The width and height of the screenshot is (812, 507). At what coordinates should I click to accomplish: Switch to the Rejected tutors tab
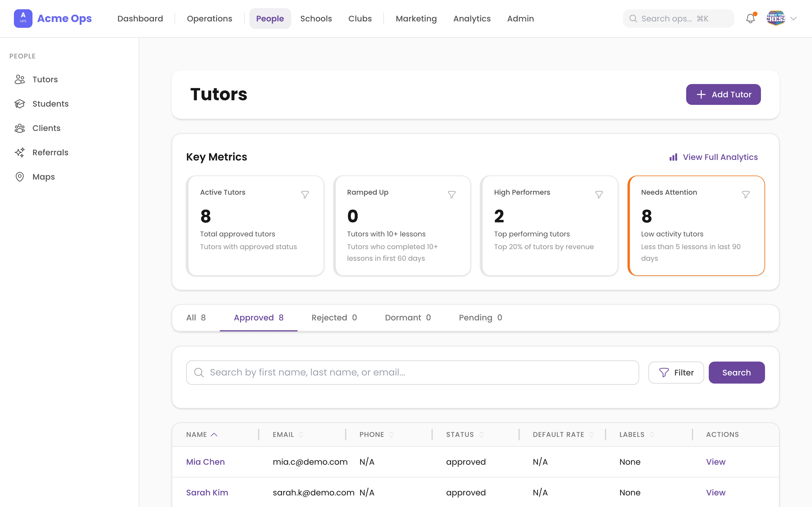tap(334, 318)
